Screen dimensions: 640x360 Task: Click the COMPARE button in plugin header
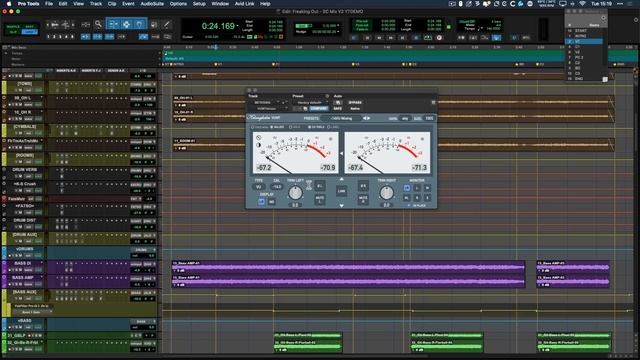(319, 109)
